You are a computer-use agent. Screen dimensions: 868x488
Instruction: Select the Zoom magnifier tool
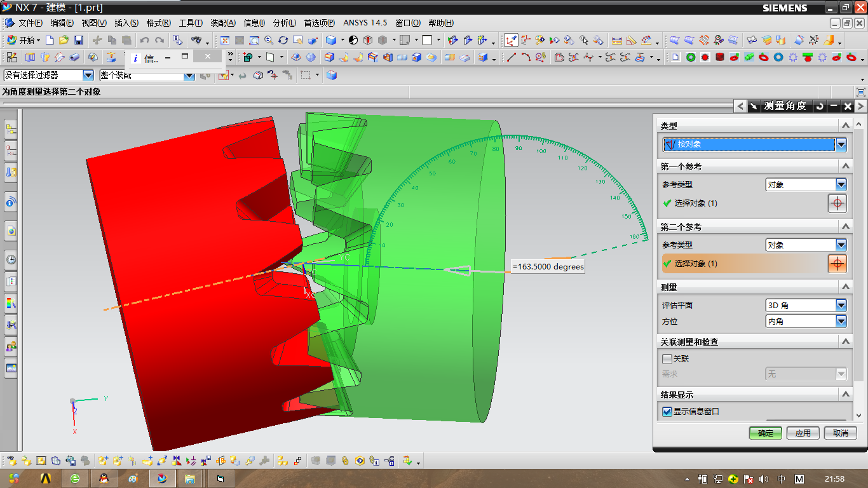click(268, 40)
